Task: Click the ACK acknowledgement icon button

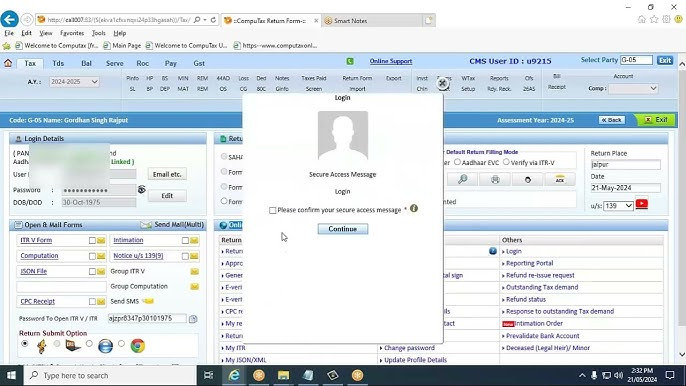Action: click(560, 179)
